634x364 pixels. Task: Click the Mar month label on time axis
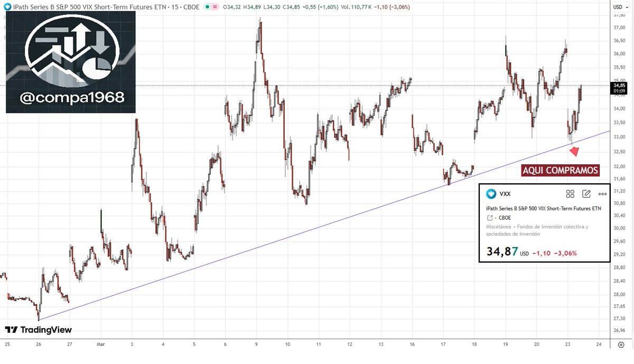point(100,344)
